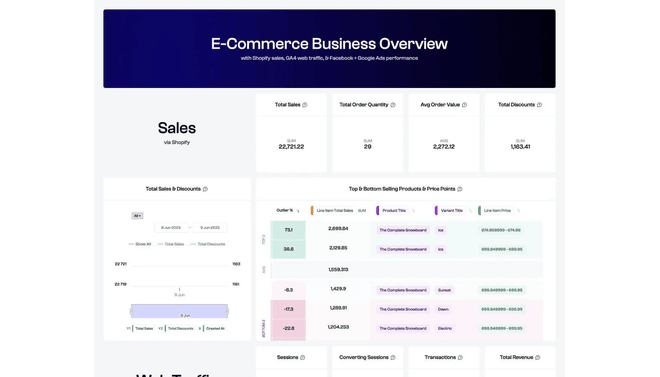
Task: Click the left handle of the date range slider
Action: click(131, 311)
